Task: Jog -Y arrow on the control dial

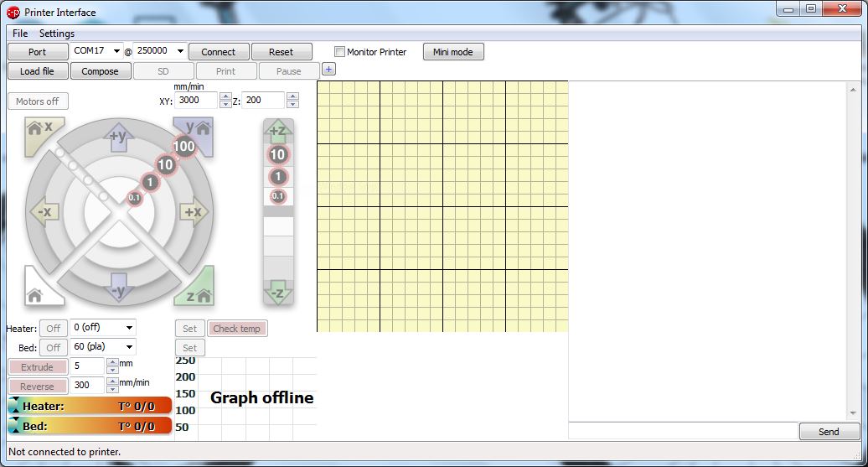Action: pyautogui.click(x=118, y=287)
